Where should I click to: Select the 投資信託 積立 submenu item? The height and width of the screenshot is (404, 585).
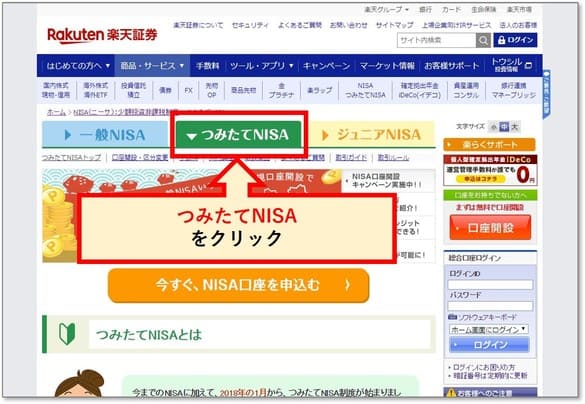click(x=134, y=90)
